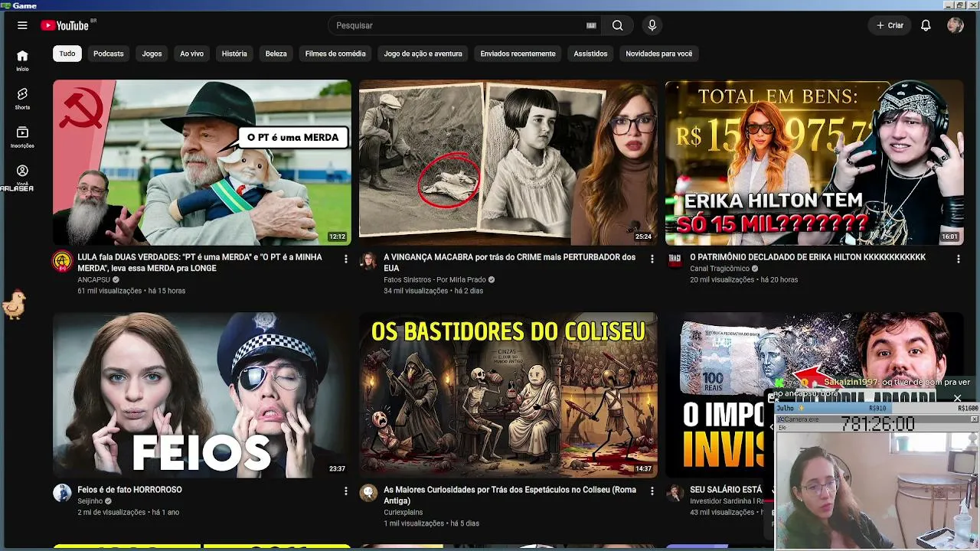Open the Curiexplains channel avatar
The width and height of the screenshot is (980, 551).
368,494
